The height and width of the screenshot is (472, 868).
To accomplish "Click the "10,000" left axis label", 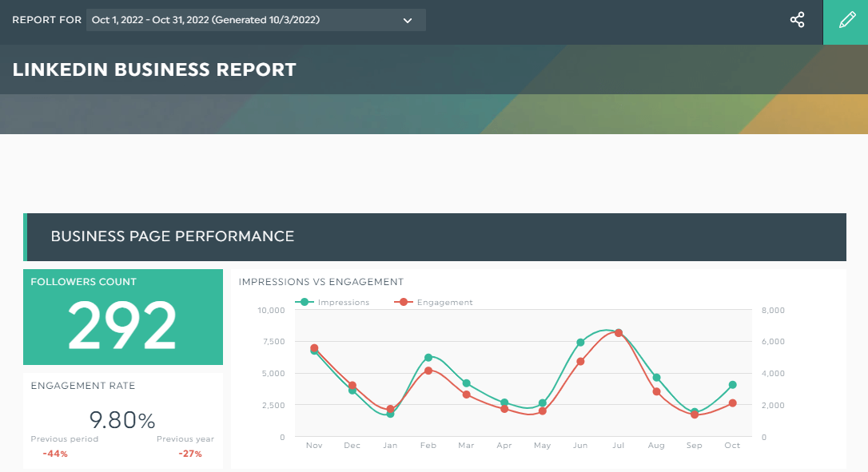I will (271, 311).
